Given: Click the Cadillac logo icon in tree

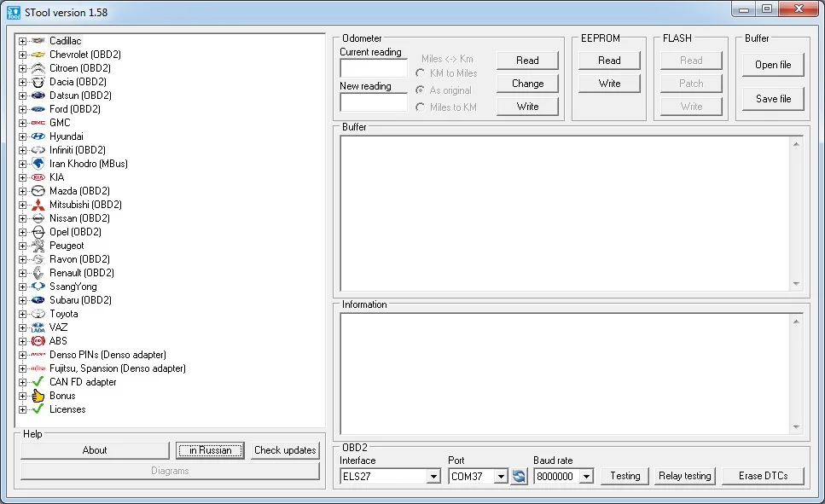Looking at the screenshot, I should pyautogui.click(x=38, y=41).
